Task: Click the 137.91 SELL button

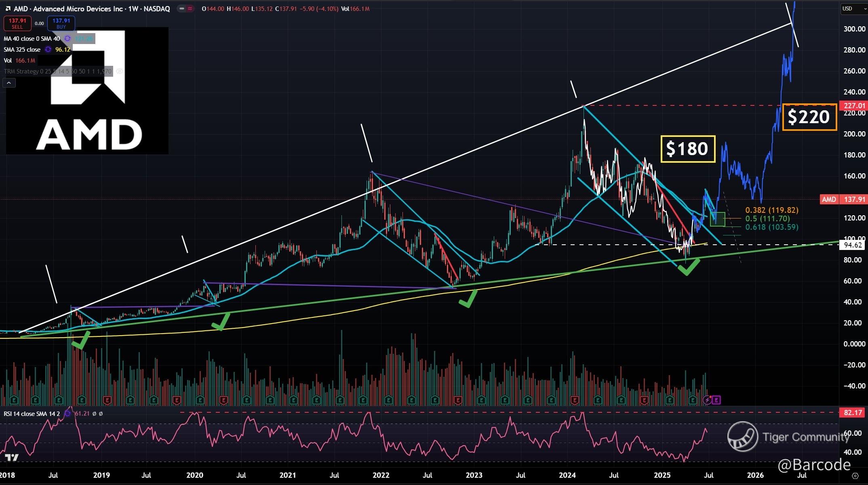Action: click(x=17, y=23)
